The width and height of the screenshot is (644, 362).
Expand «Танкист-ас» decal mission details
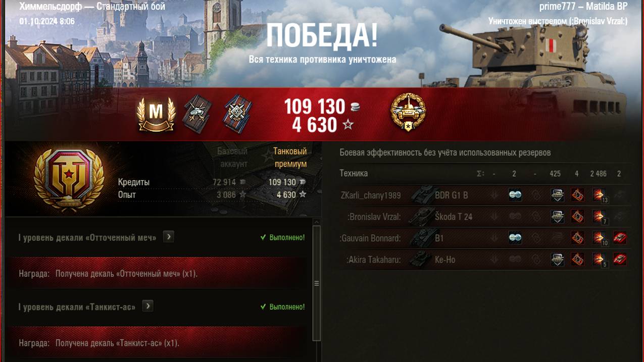(x=147, y=306)
